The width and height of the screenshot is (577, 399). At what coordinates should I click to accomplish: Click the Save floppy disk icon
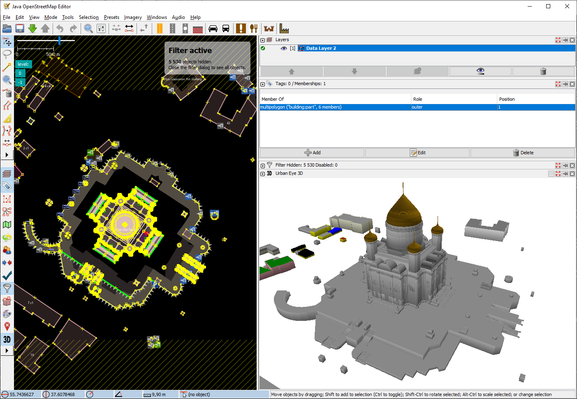click(x=20, y=28)
